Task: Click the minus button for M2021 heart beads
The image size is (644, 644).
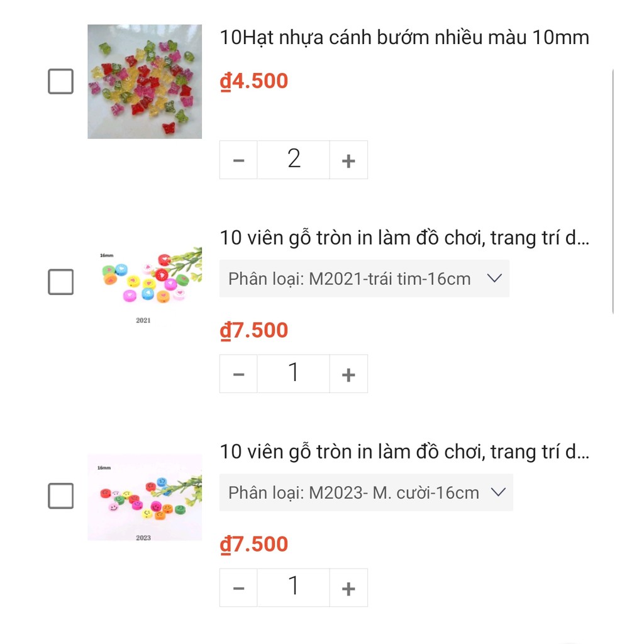Action: coord(238,373)
